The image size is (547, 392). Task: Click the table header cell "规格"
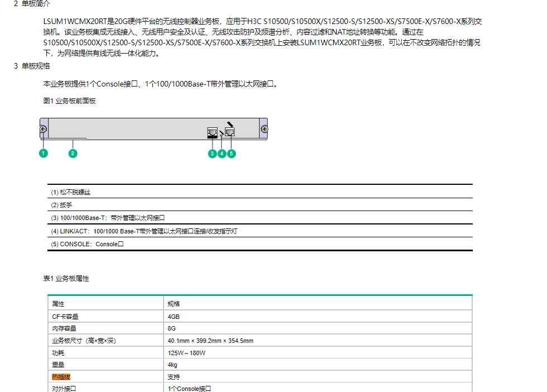tap(318, 303)
